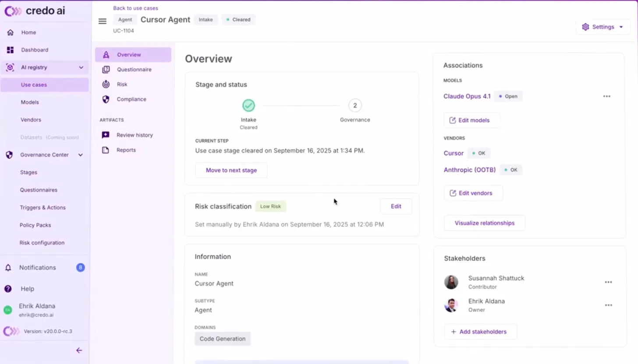Click the notifications count badge
This screenshot has width=638, height=364.
(80, 268)
